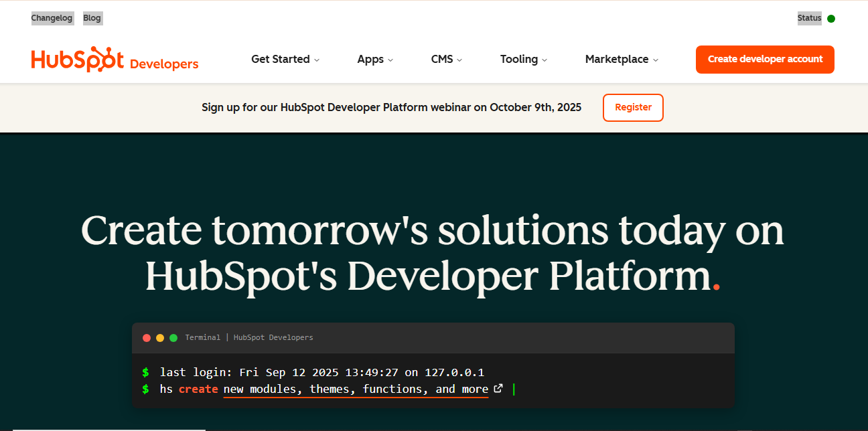Click the external link icon after 'and more'
This screenshot has height=431, width=868.
pyautogui.click(x=498, y=388)
